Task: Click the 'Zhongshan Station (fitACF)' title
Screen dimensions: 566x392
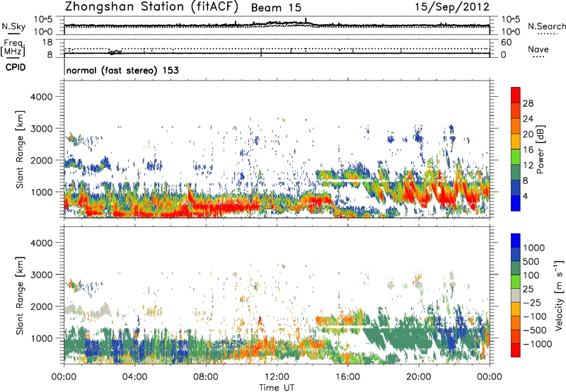Action: (151, 6)
